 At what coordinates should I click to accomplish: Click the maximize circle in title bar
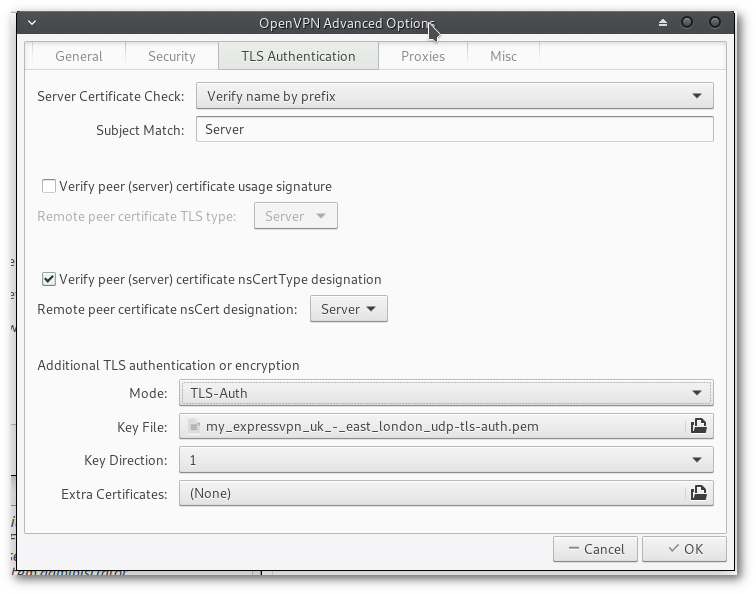687,23
